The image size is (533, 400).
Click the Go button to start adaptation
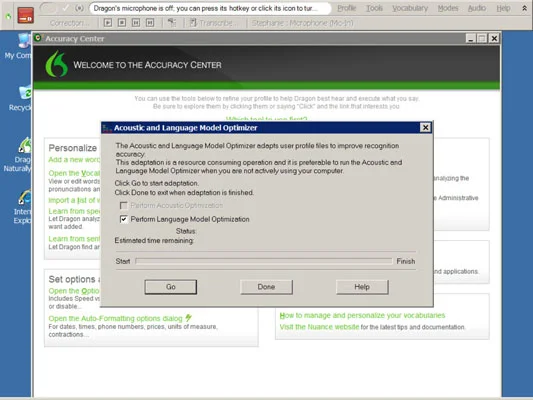coord(171,287)
